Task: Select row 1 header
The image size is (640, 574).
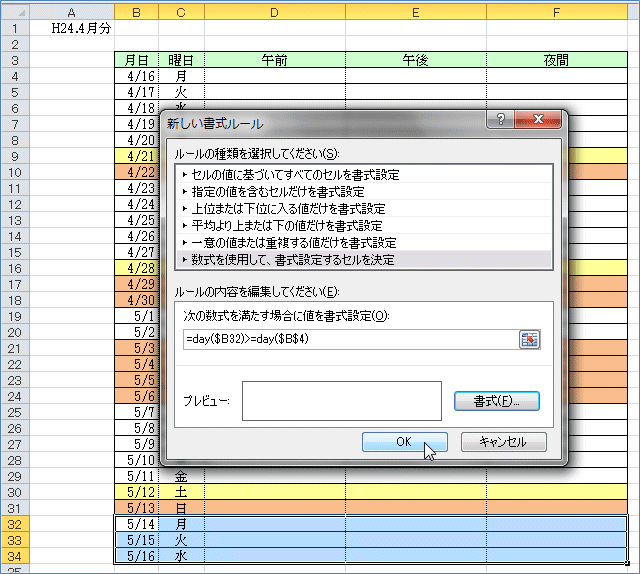Action: (15, 28)
